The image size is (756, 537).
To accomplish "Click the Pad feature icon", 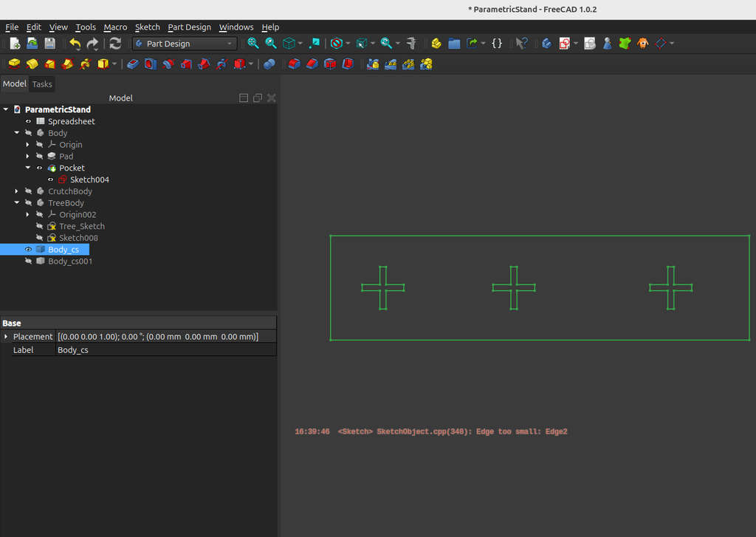I will [x=14, y=64].
